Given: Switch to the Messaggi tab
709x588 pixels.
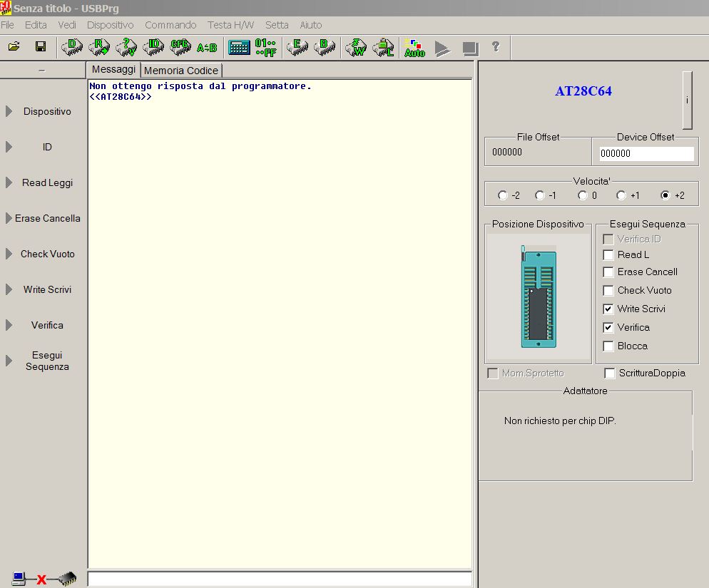Looking at the screenshot, I should point(113,70).
